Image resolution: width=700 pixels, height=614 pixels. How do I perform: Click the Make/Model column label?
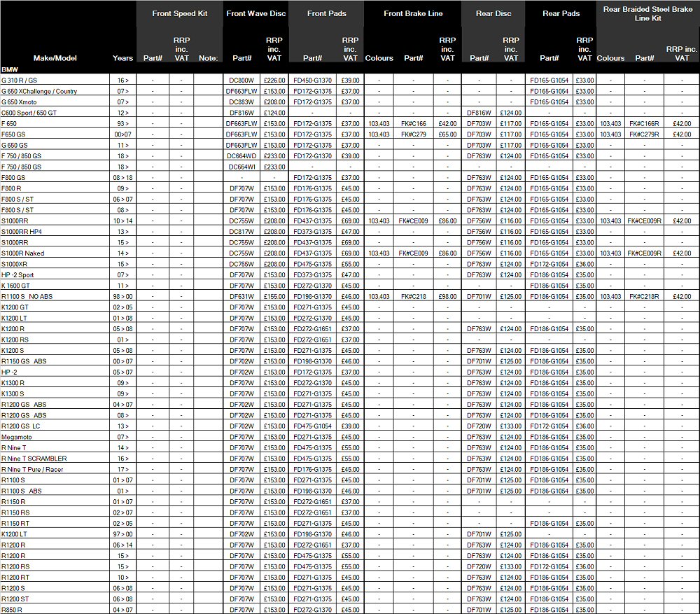click(x=55, y=58)
